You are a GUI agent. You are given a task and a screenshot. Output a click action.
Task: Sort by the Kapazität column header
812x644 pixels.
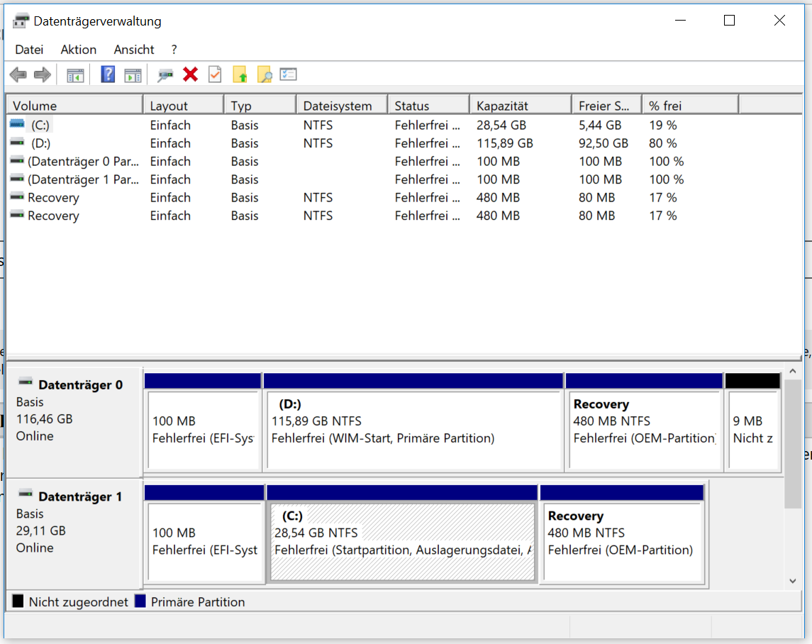(521, 106)
